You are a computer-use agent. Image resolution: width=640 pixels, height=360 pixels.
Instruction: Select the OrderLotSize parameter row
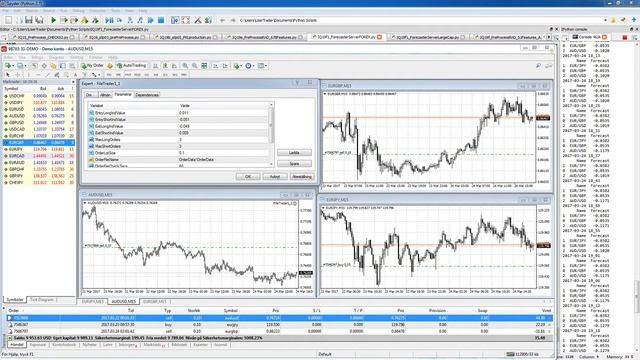178,153
